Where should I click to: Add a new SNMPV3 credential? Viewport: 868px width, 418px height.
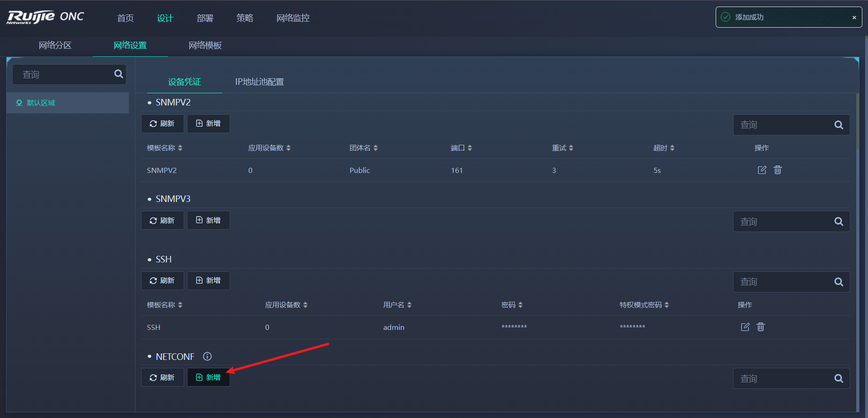tap(209, 220)
